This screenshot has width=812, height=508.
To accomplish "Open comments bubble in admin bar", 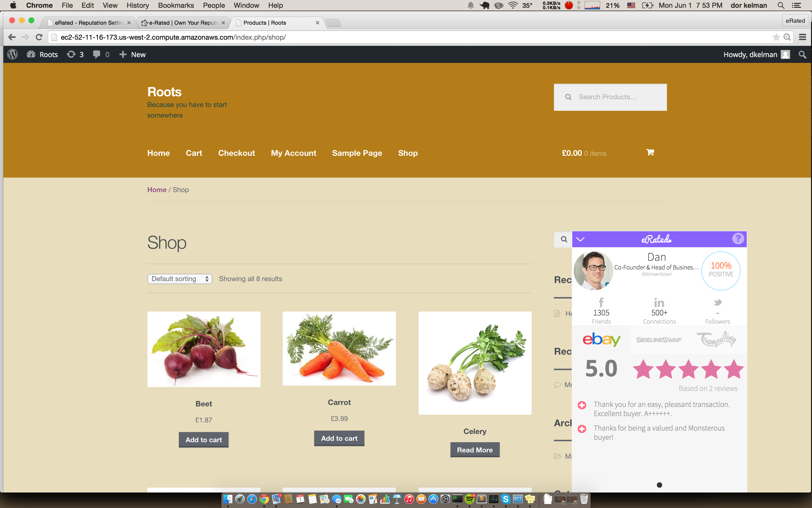I will click(101, 54).
